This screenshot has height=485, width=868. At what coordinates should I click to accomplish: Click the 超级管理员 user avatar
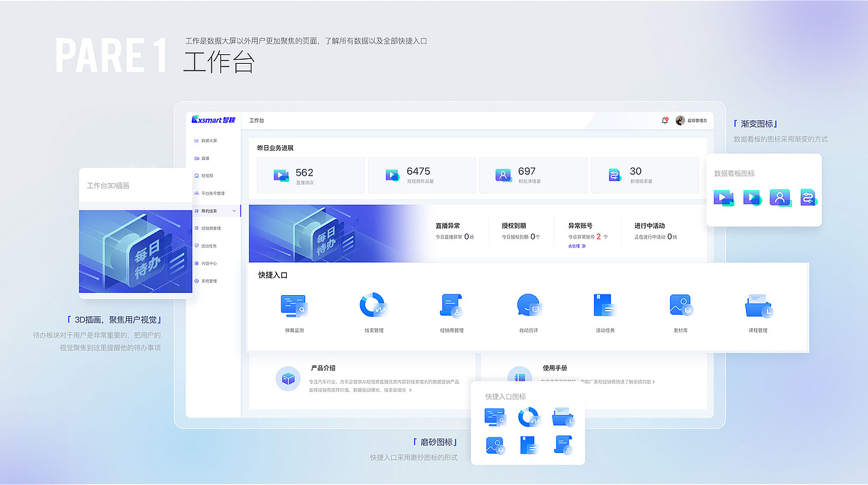click(x=680, y=120)
